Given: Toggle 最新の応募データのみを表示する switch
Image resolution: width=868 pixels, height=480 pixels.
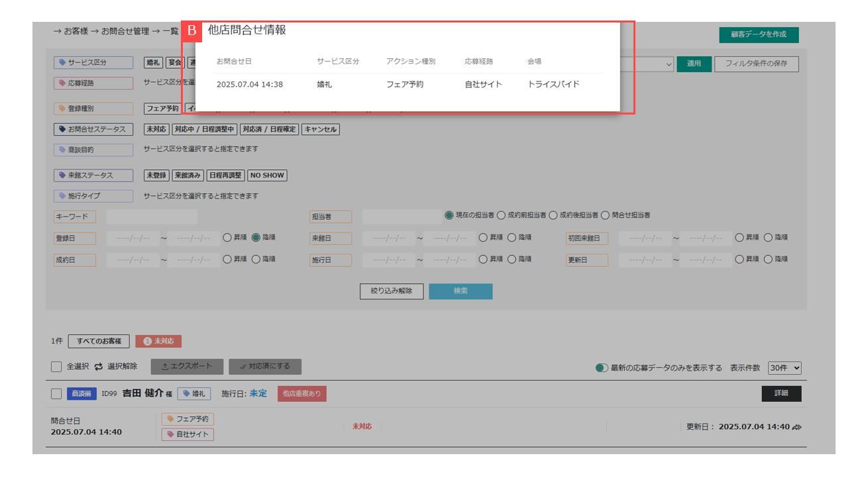Looking at the screenshot, I should (x=601, y=368).
